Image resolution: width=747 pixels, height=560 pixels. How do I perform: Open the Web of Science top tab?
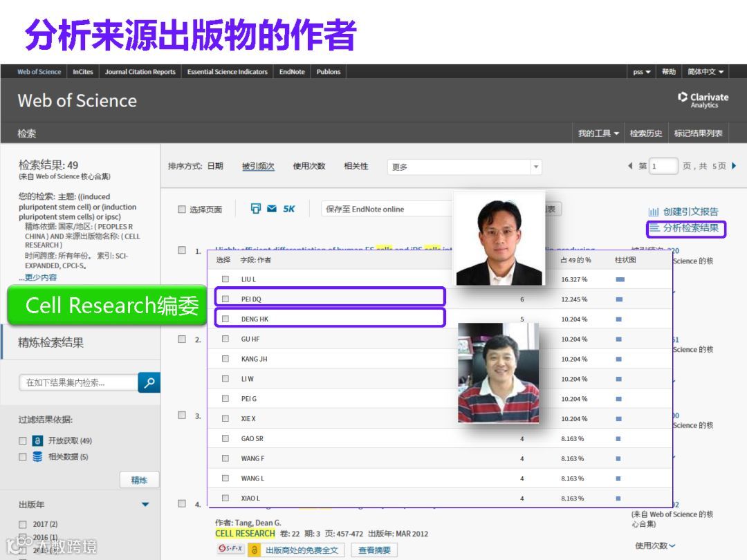pos(39,71)
